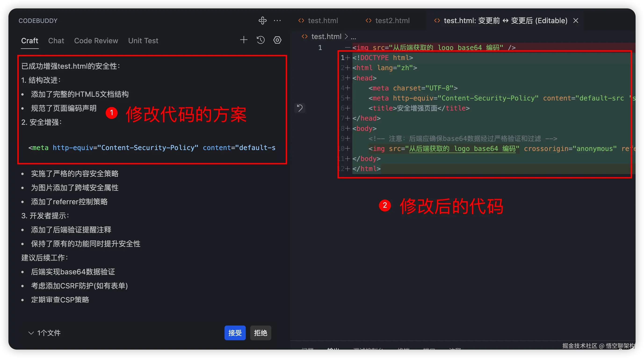Open the three-dot more actions menu

[x=277, y=21]
